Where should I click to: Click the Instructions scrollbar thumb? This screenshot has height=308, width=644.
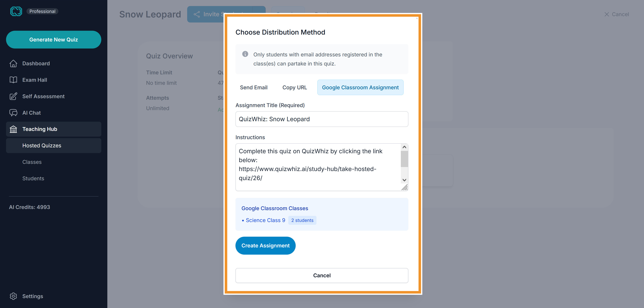(x=404, y=159)
